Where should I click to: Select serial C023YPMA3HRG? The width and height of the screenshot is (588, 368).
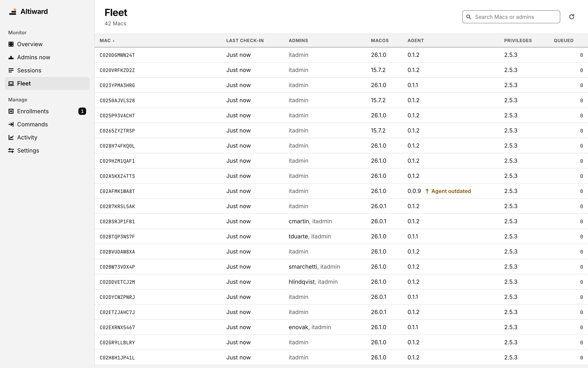point(117,85)
